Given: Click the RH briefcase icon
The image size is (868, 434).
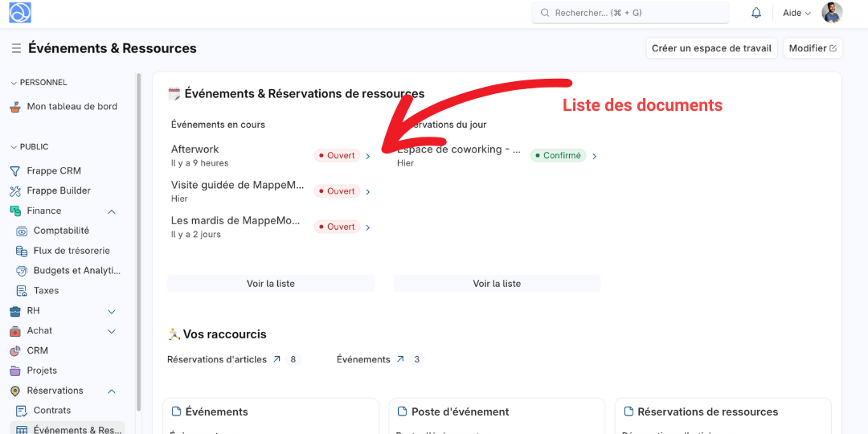Looking at the screenshot, I should tap(15, 311).
